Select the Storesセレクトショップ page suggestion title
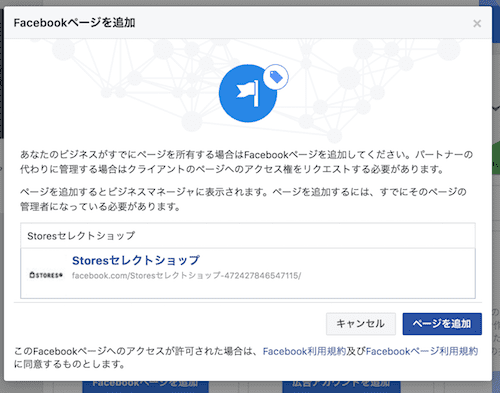This screenshot has height=393, width=500. [136, 260]
